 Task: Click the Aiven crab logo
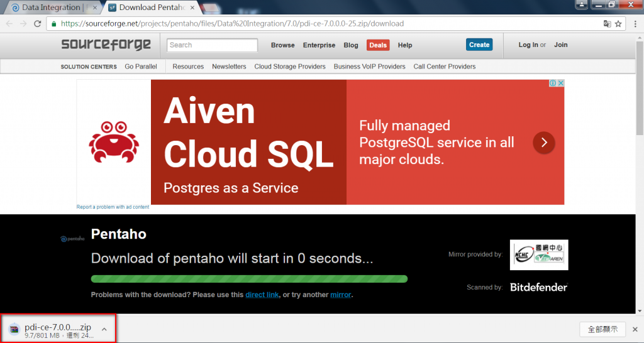(114, 142)
